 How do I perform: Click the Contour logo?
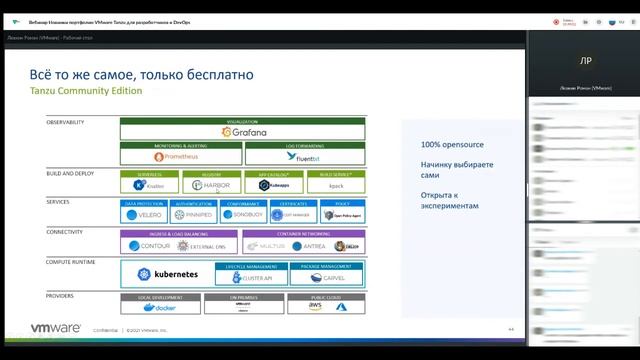(149, 246)
